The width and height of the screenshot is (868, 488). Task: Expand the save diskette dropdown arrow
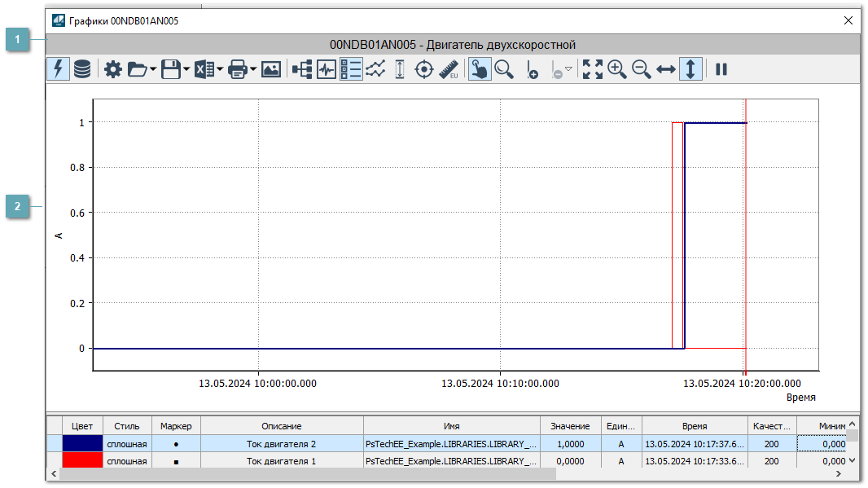(x=186, y=70)
